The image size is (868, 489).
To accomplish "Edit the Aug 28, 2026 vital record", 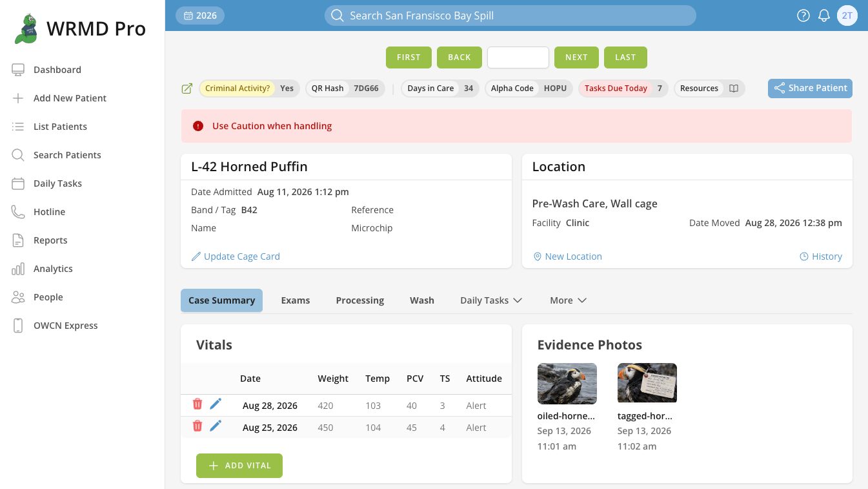I will click(216, 404).
